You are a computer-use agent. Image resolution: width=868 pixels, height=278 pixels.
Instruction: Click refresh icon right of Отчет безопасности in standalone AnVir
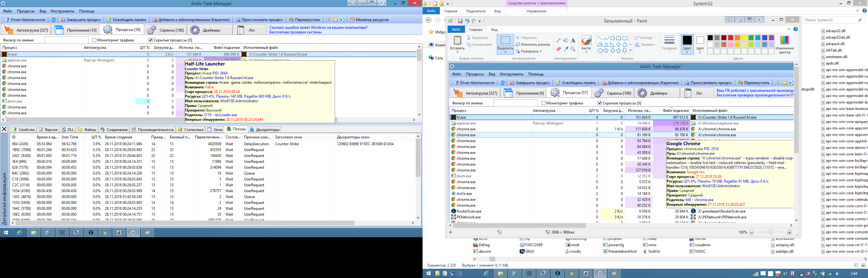click(x=53, y=20)
